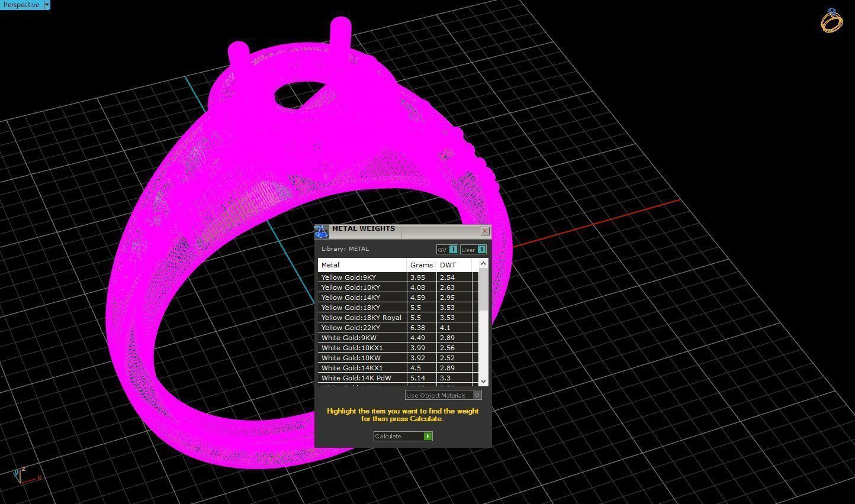Click the Metal Weights cone icon
The width and height of the screenshot is (855, 504).
(321, 231)
